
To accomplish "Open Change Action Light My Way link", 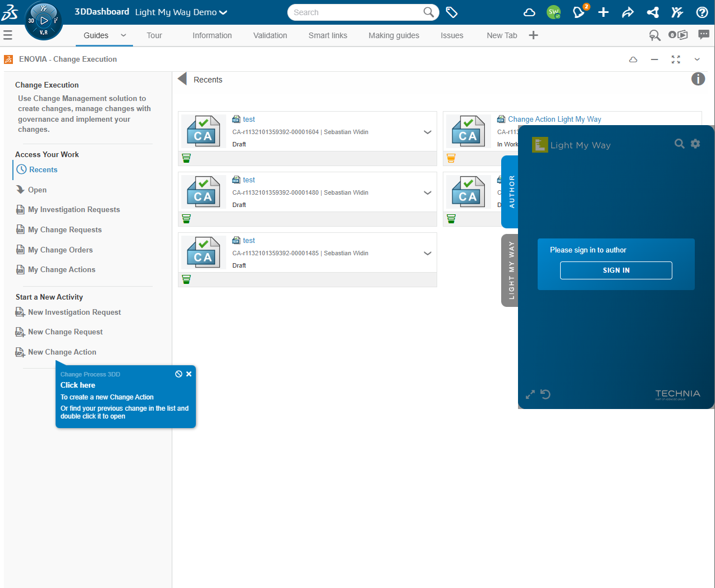I will (554, 119).
